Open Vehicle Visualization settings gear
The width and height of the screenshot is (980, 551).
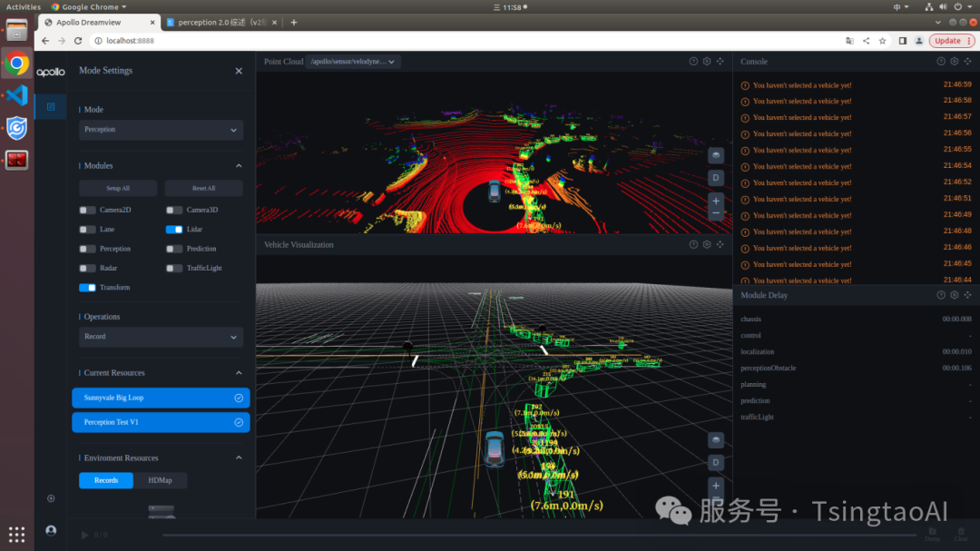click(x=707, y=244)
